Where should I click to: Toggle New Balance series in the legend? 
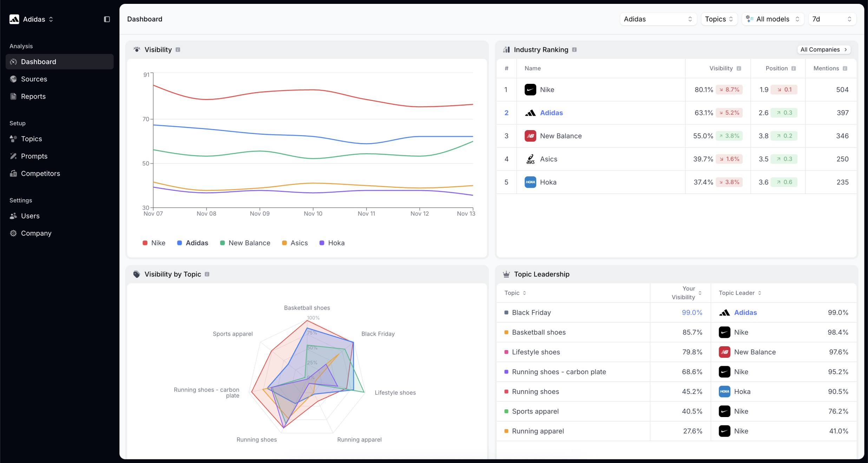245,243
